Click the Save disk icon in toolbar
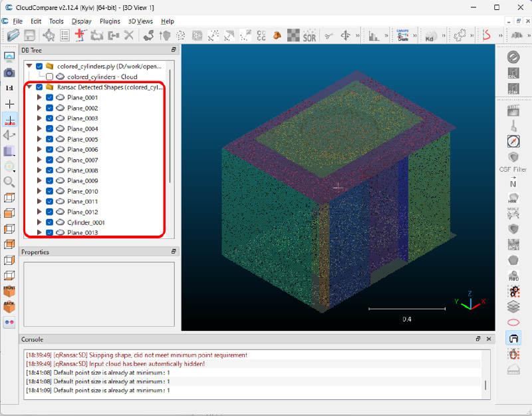Screen dimensions: 532x416 [29, 35]
